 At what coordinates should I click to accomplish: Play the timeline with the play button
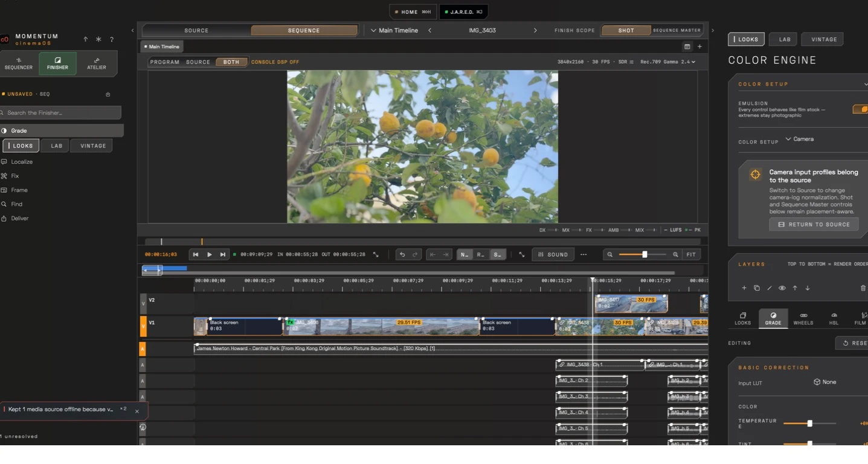pos(209,255)
